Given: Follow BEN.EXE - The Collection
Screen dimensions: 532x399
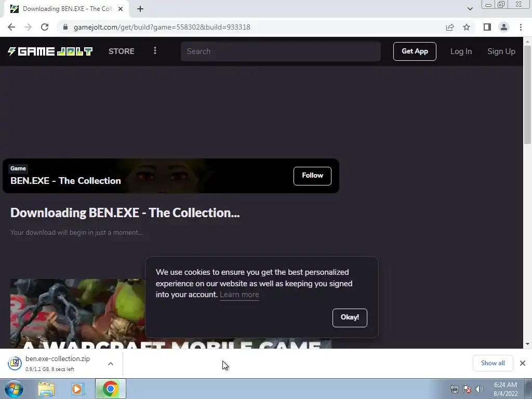Looking at the screenshot, I should tap(312, 176).
